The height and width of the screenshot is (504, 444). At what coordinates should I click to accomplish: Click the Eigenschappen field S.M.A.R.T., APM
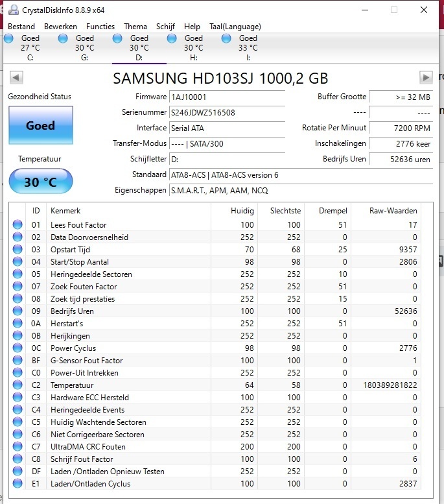[x=301, y=191]
